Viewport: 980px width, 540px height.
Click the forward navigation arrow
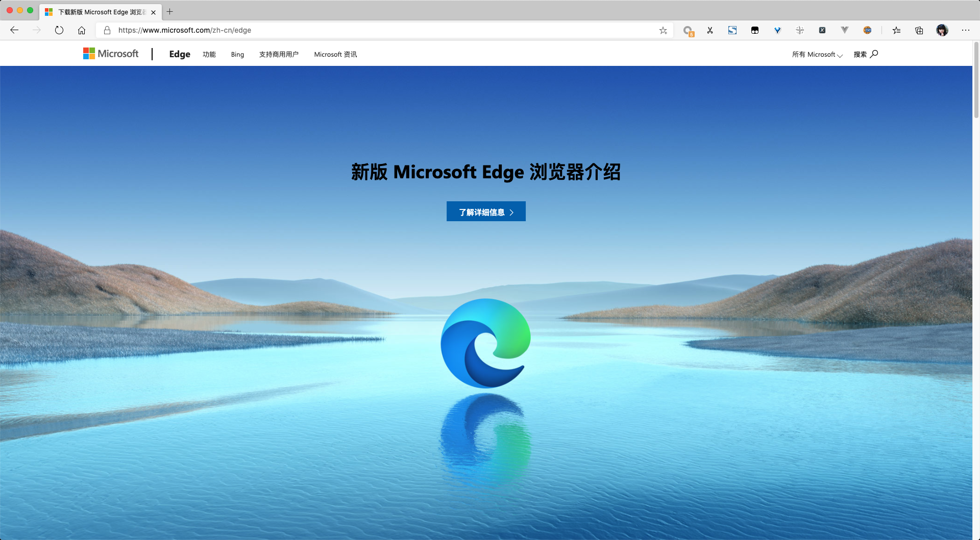pos(37,30)
